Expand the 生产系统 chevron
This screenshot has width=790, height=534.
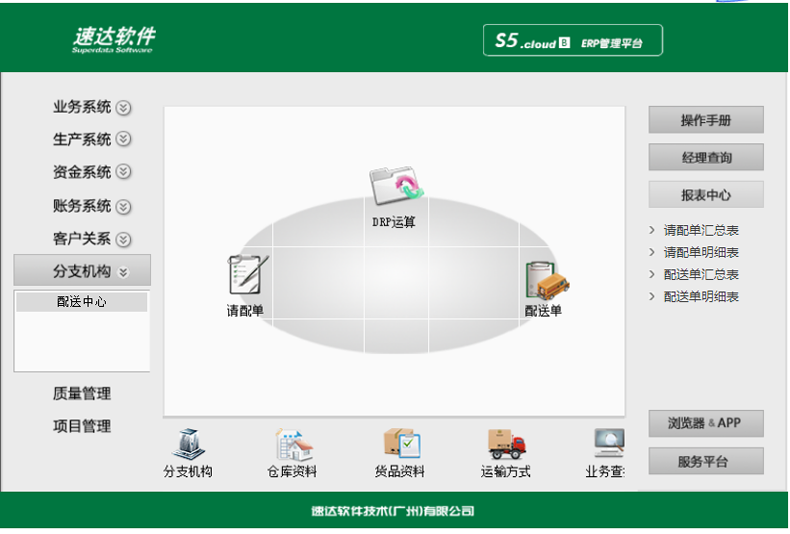pos(123,139)
